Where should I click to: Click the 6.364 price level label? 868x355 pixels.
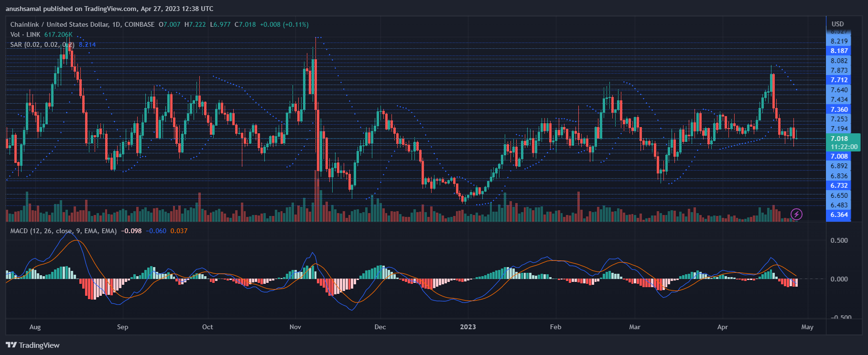pos(839,215)
